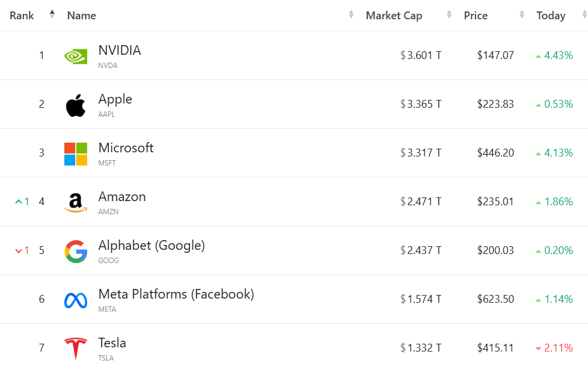
Task: Click Microsoft's $3.317 T market cap value
Action: (421, 153)
